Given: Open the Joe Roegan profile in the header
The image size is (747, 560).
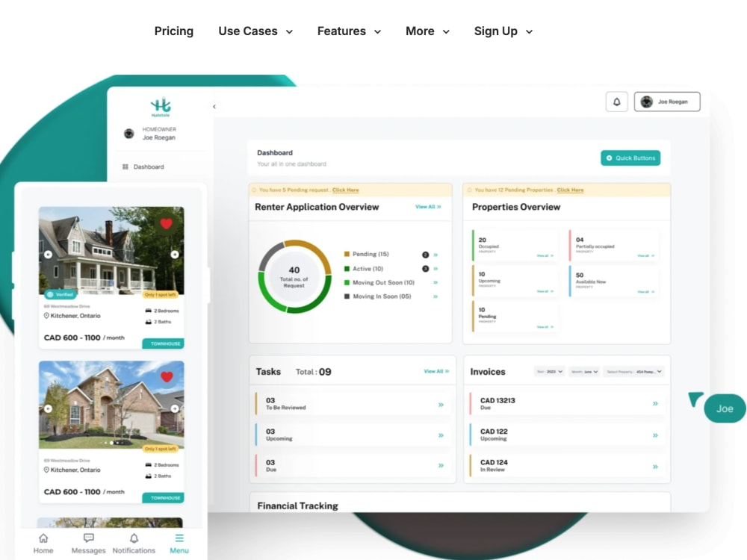Looking at the screenshot, I should pyautogui.click(x=667, y=101).
